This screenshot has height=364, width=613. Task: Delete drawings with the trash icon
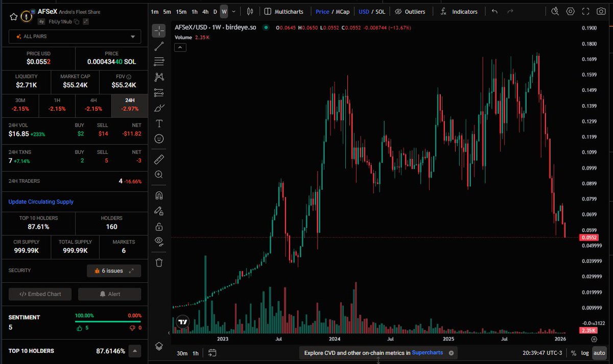[x=159, y=262]
